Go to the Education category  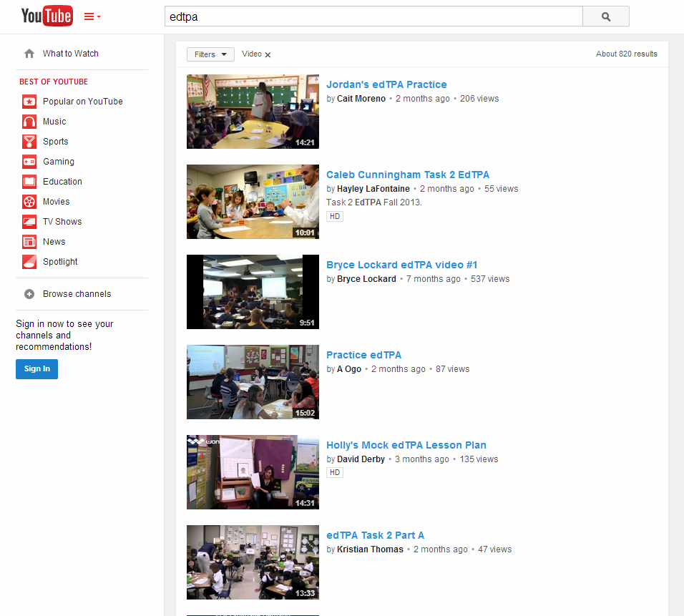point(62,182)
